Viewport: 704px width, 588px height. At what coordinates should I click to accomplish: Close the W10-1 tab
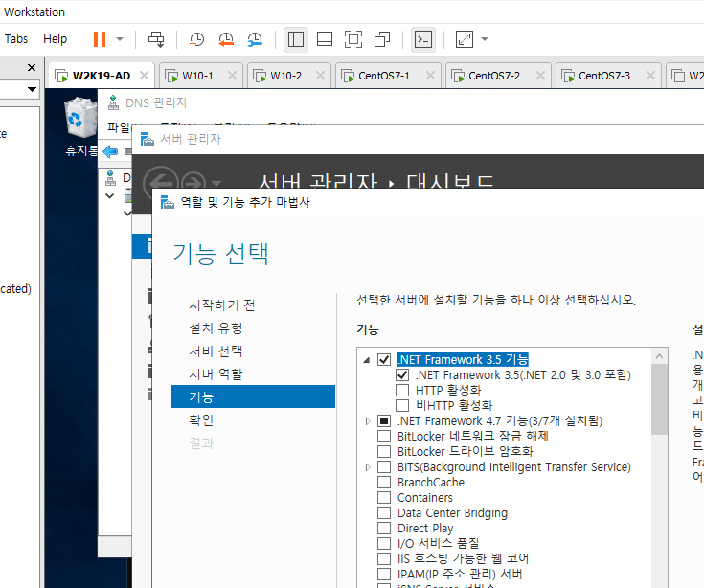[x=232, y=76]
